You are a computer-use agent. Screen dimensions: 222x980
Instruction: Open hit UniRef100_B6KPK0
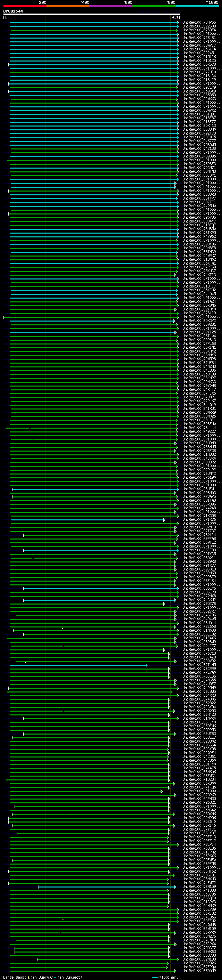pos(199,932)
